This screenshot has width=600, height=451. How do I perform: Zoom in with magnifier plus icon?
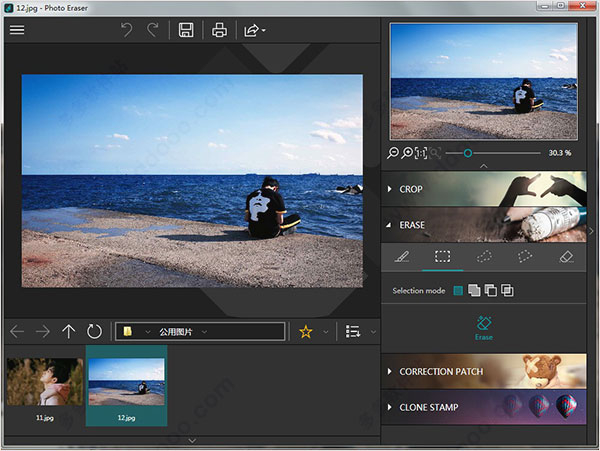(407, 153)
